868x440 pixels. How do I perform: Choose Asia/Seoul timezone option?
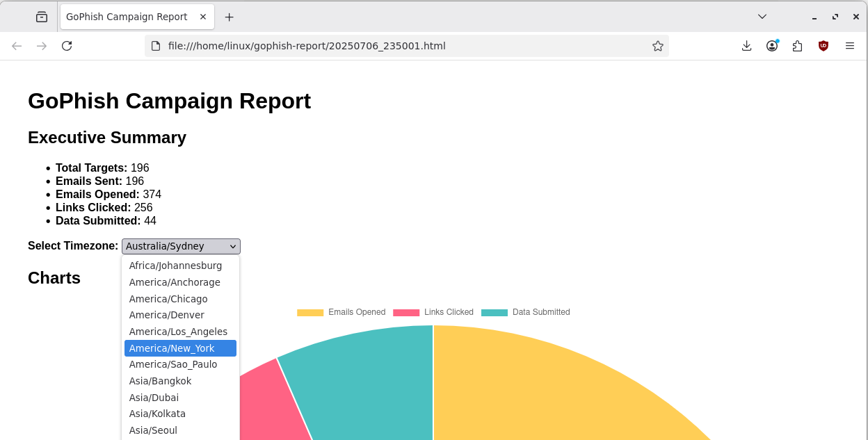(180, 430)
